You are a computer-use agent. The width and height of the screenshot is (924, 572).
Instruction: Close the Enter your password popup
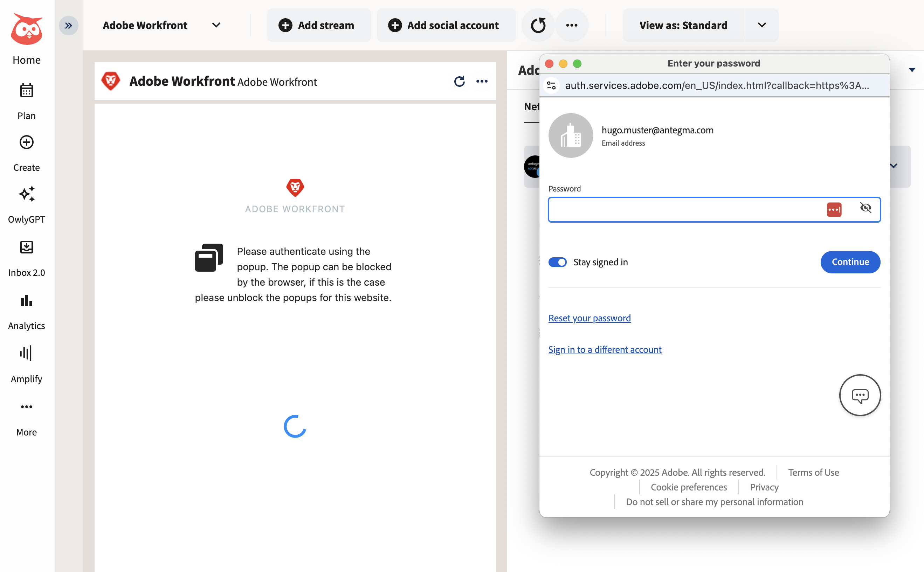(x=549, y=64)
